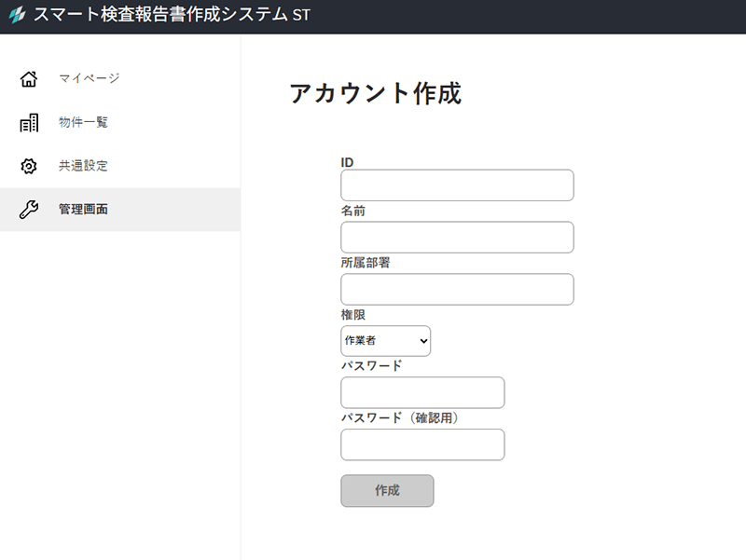746x560 pixels.
Task: Click the 権限 label text above dropdown
Action: click(x=353, y=315)
